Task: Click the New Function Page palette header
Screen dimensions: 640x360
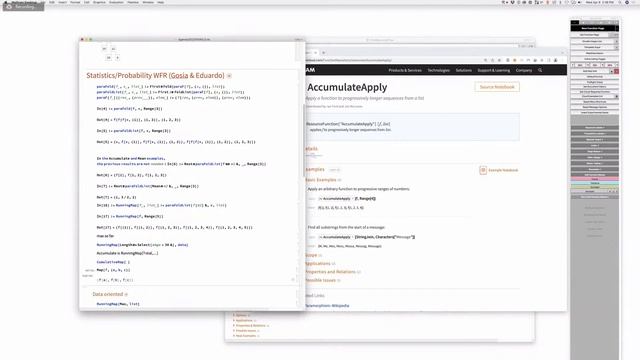Action: (594, 29)
